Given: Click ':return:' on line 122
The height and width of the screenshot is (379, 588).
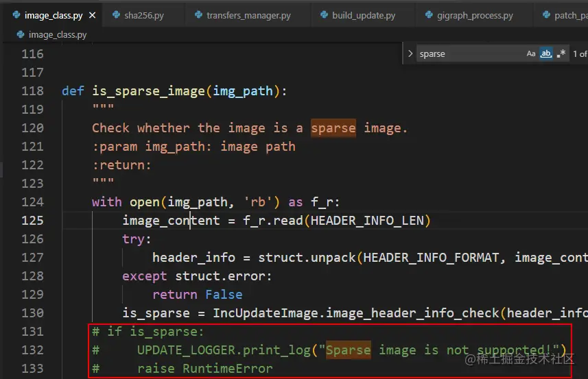Looking at the screenshot, I should coord(122,165).
